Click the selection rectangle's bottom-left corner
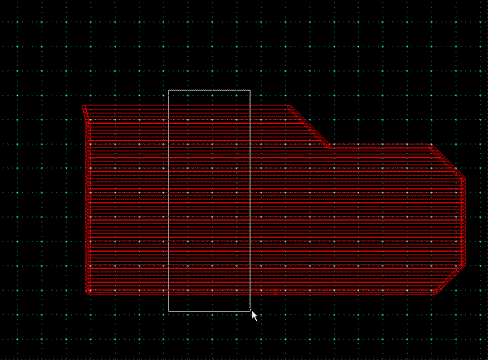The width and height of the screenshot is (488, 360). click(x=169, y=311)
